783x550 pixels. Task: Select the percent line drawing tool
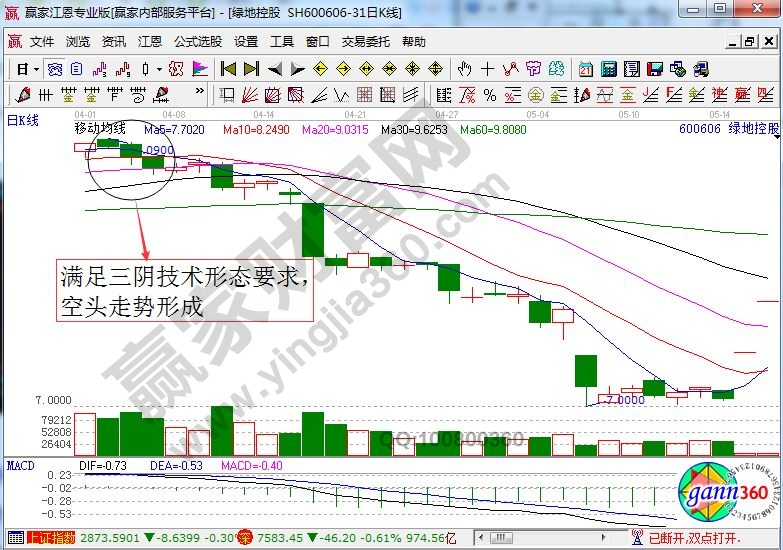pos(490,96)
